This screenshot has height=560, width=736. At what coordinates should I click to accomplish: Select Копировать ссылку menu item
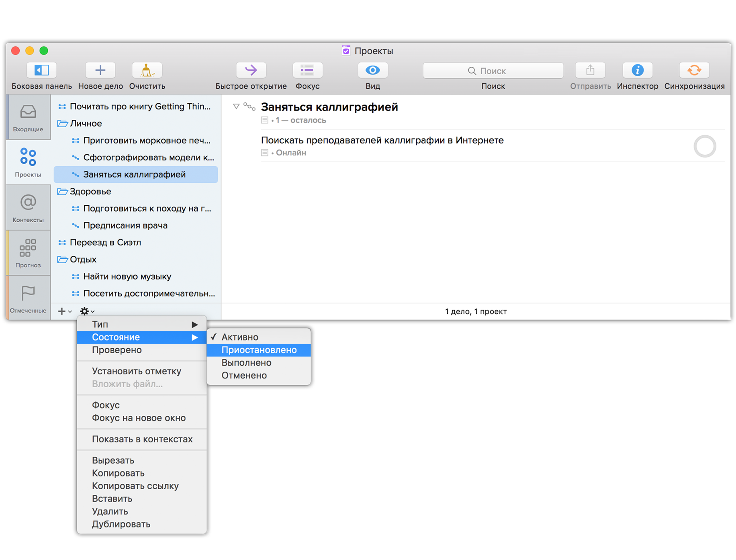click(142, 486)
